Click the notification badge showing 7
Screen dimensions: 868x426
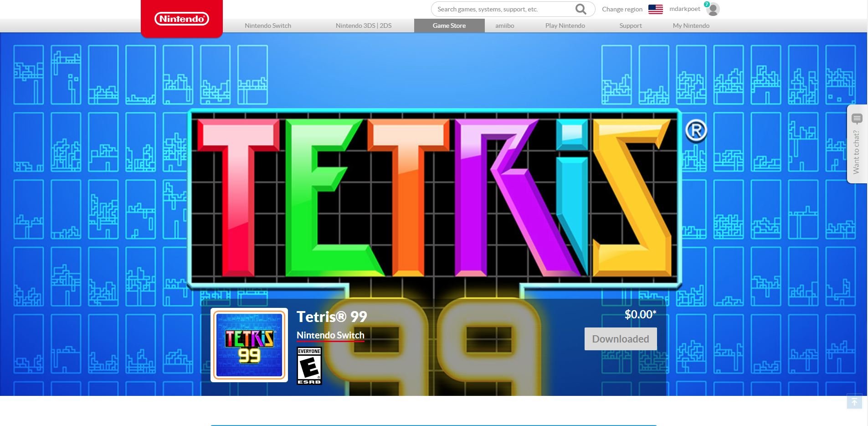tap(707, 4)
